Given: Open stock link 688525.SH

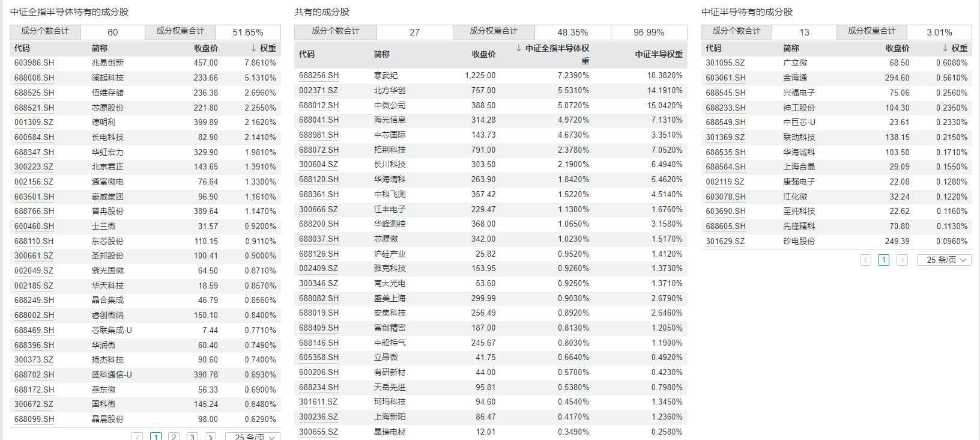Looking at the screenshot, I should (34, 93).
